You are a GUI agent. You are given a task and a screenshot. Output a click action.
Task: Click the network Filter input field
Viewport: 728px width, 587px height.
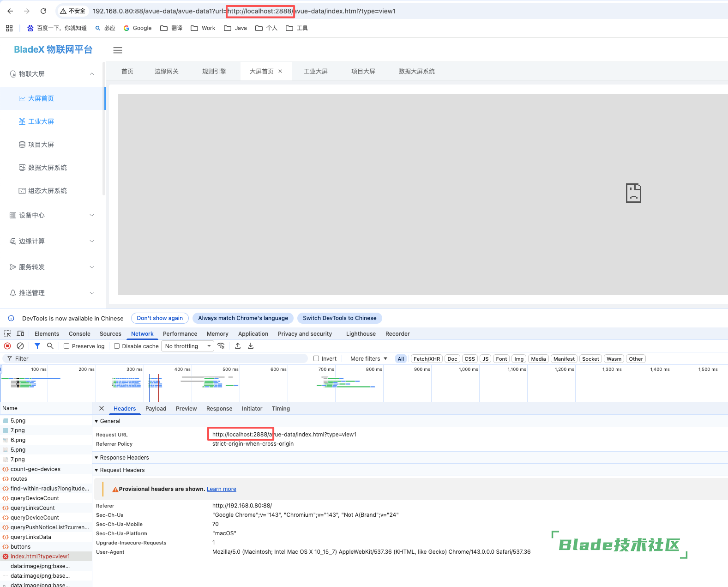(x=157, y=358)
